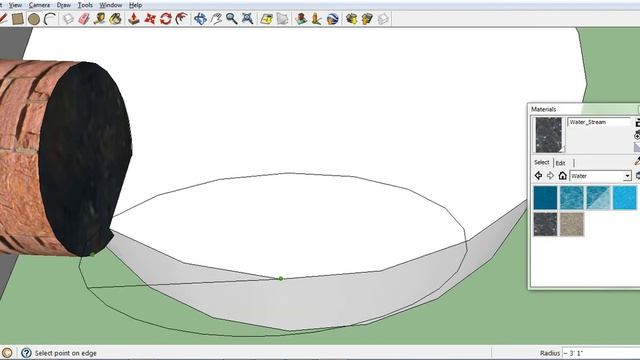Click the credits circle icon in status bar

tap(7, 353)
